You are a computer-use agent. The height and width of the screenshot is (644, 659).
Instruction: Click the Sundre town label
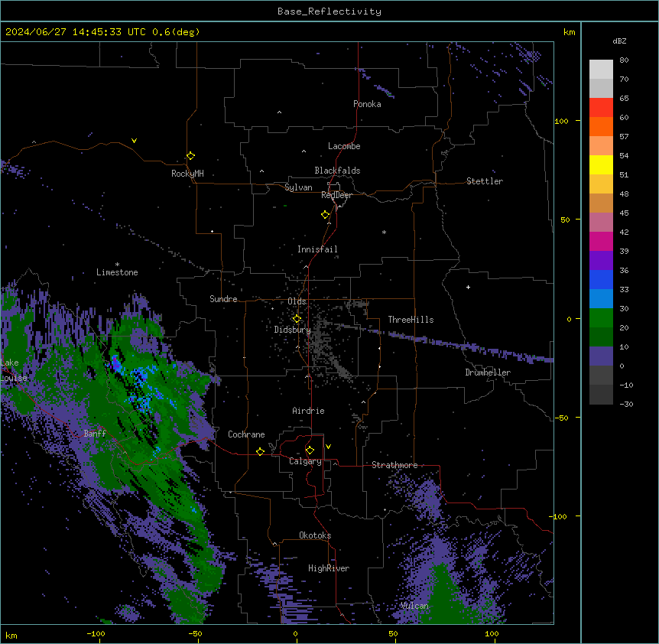(223, 299)
